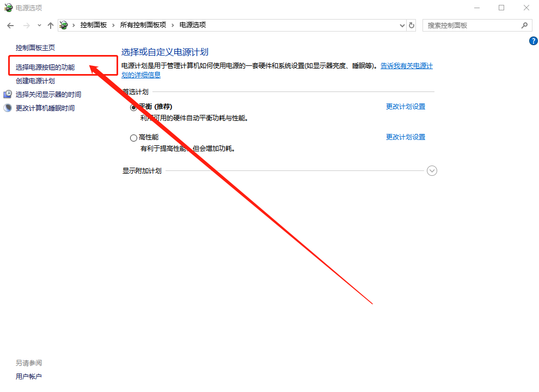Click the search magnifier icon
The width and height of the screenshot is (539, 392).
(x=524, y=25)
